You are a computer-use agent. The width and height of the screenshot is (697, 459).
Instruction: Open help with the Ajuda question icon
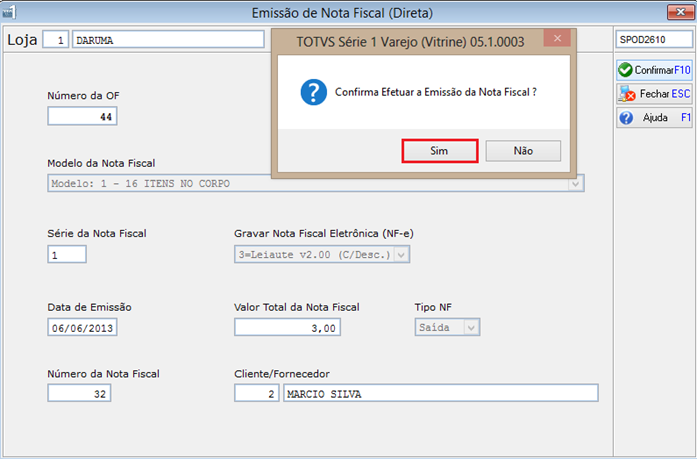click(626, 118)
